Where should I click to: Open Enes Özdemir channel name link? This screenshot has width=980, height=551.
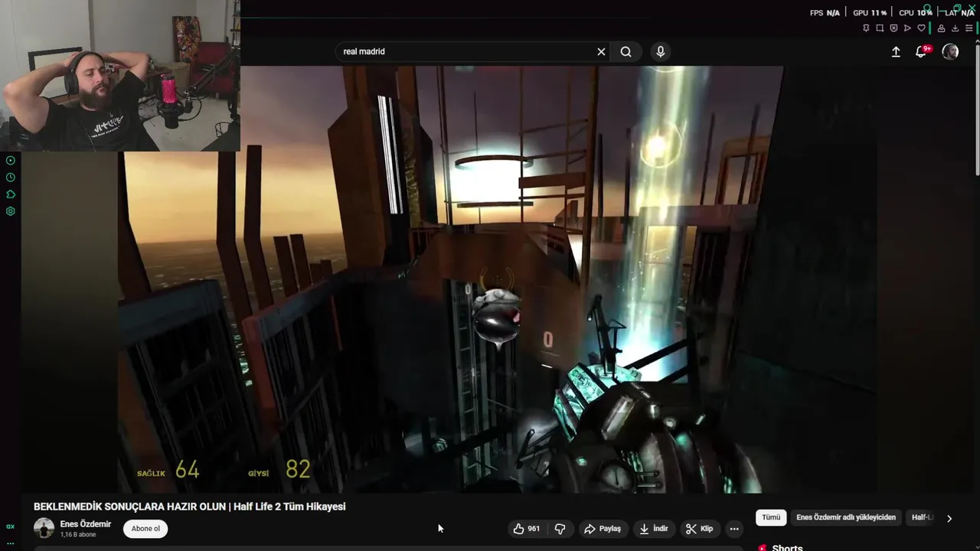click(86, 524)
